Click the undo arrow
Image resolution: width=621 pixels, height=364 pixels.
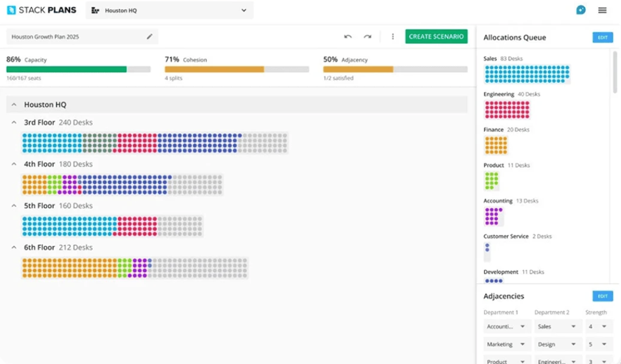coord(347,36)
